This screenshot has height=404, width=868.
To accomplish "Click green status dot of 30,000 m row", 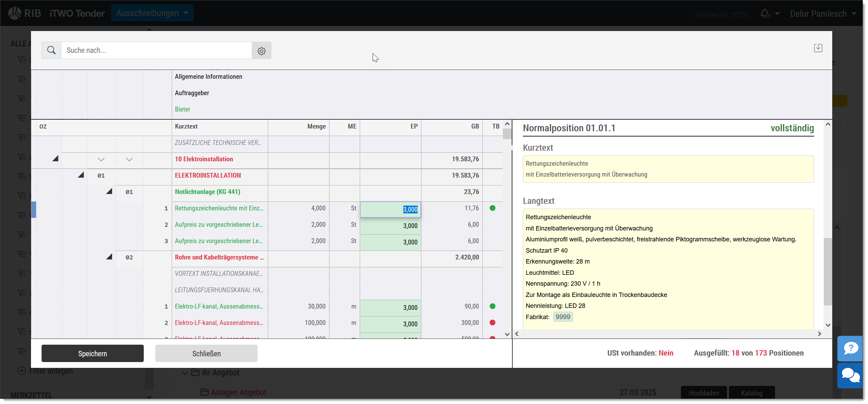I will [492, 306].
